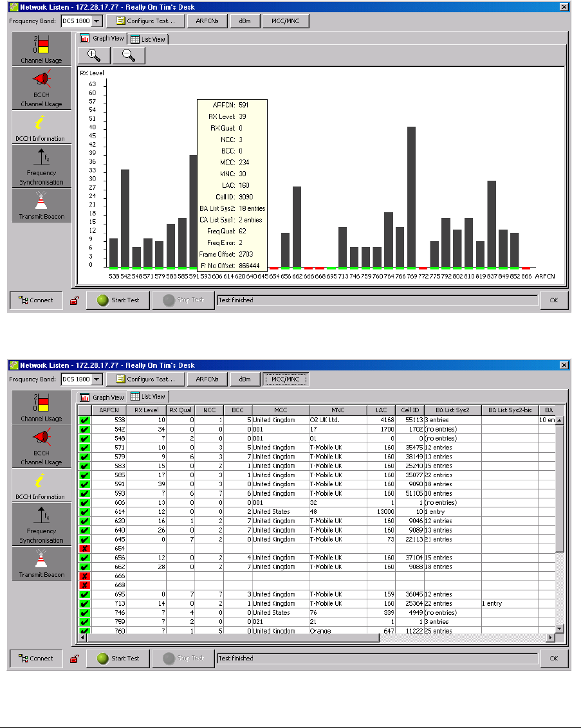Open Frequency Synchronisation in upper window
The width and height of the screenshot is (581, 728).
tap(41, 166)
